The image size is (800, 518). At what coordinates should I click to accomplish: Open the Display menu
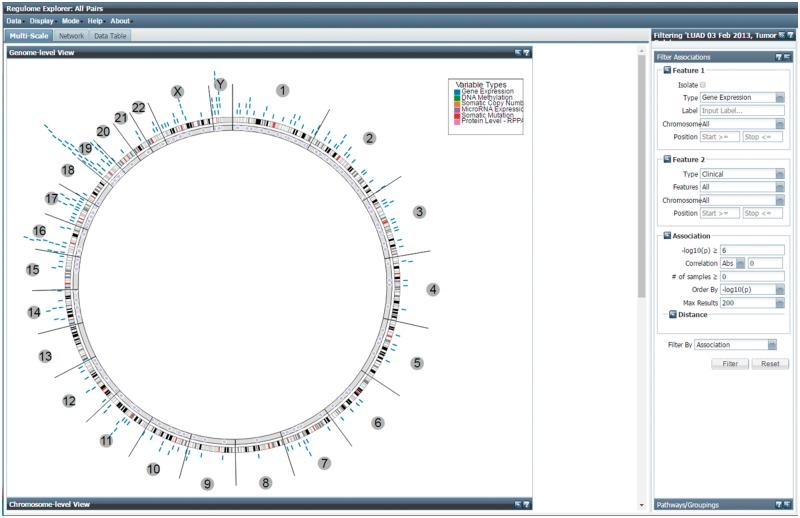coord(41,21)
